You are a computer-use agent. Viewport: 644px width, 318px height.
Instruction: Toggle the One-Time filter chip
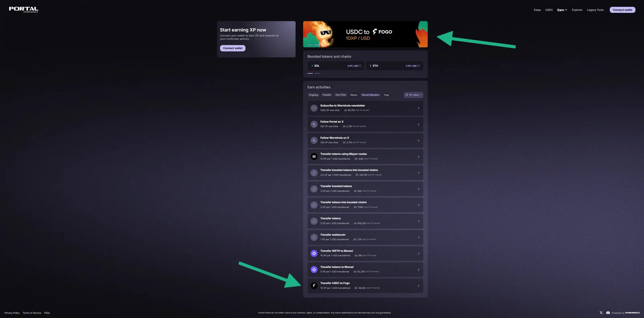341,95
